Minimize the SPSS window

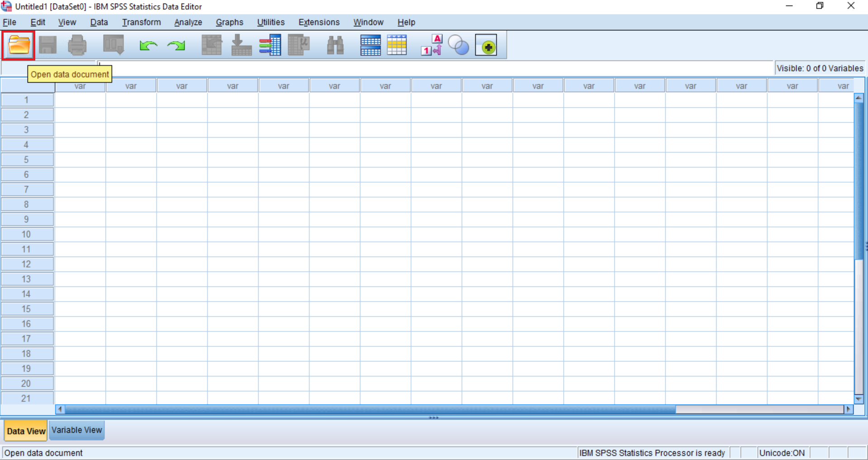click(x=789, y=6)
